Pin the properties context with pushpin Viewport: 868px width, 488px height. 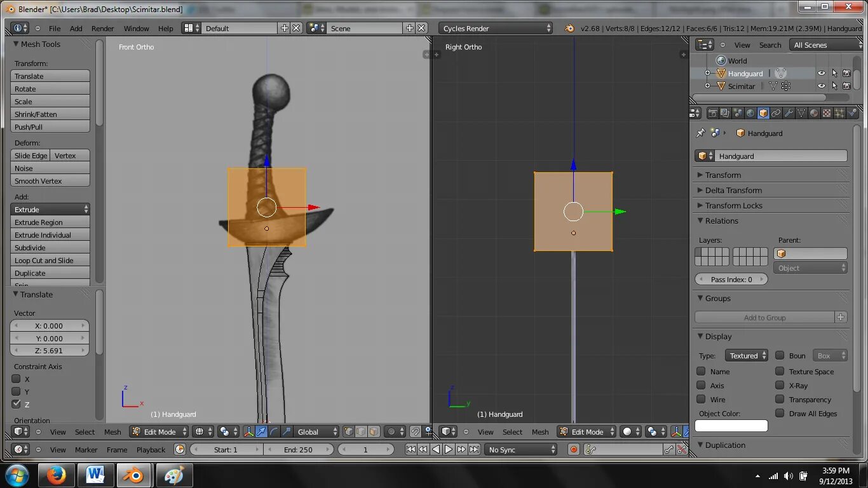700,133
